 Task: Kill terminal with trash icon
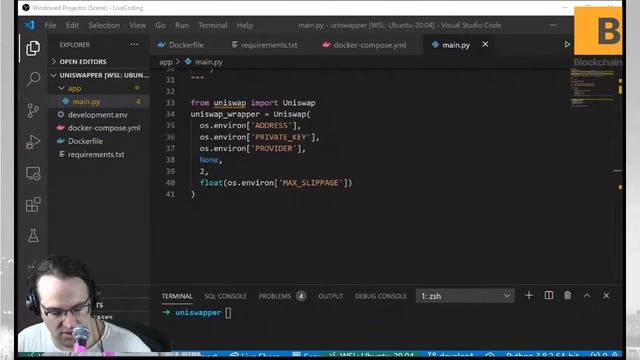(567, 296)
